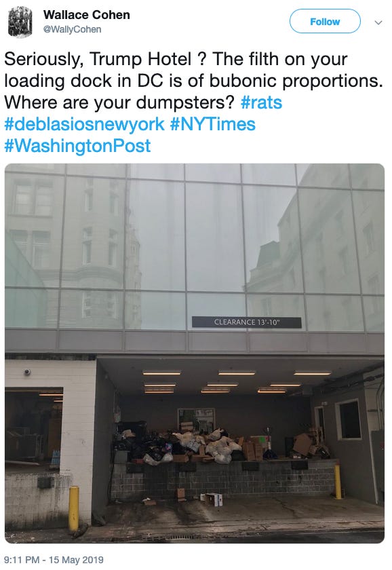Click the cardboard box on ground

(212, 499)
